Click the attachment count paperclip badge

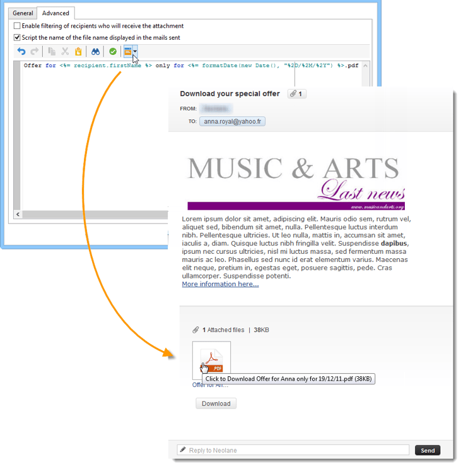(296, 94)
